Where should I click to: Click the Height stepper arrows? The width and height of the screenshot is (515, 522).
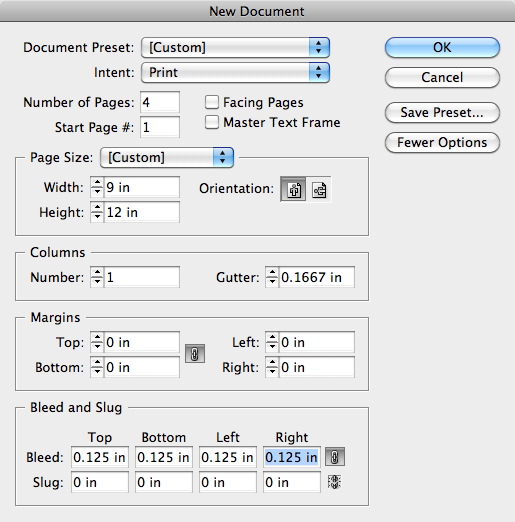(x=97, y=212)
